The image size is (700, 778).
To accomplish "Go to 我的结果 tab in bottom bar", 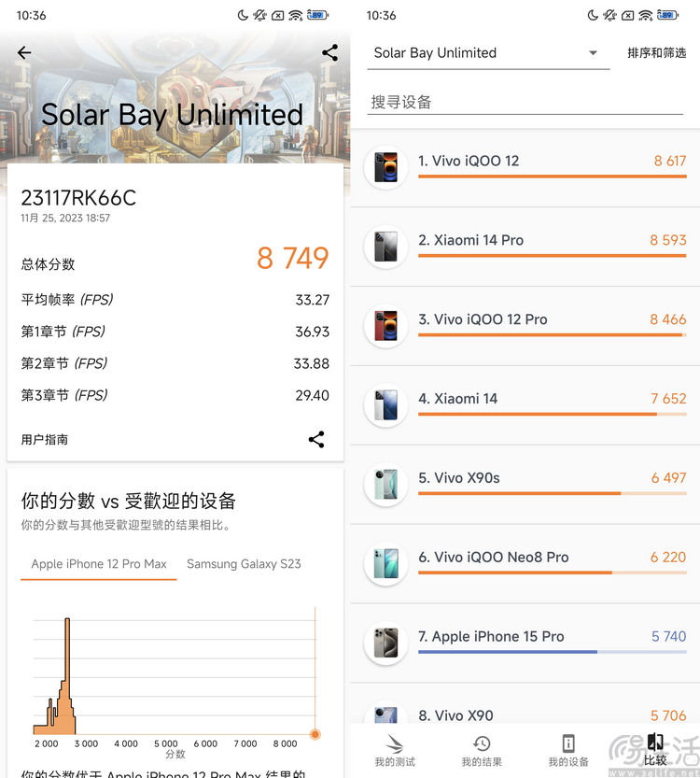I will (x=482, y=751).
